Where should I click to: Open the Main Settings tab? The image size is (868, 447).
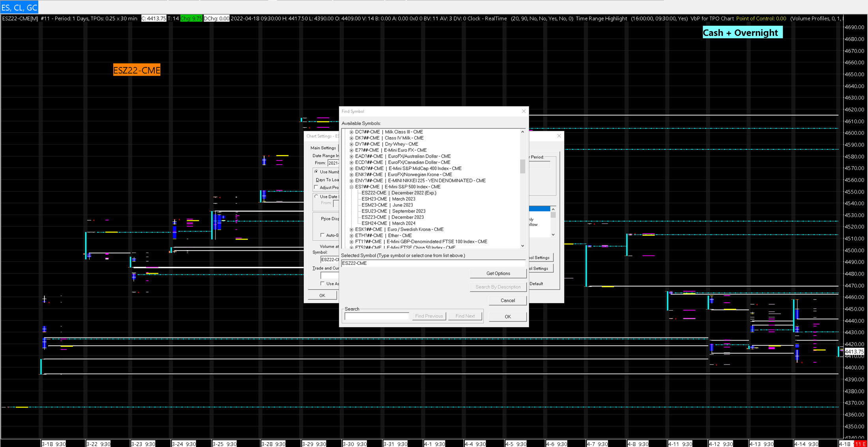point(323,148)
